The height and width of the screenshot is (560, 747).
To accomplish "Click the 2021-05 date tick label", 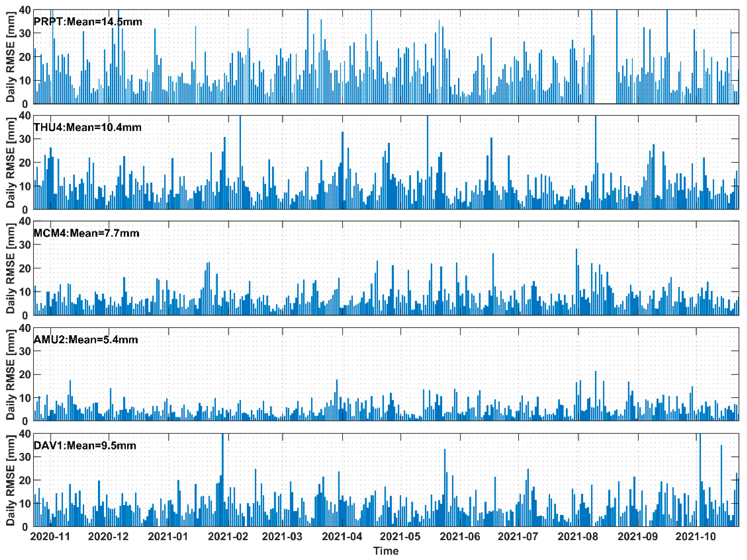I will (400, 536).
